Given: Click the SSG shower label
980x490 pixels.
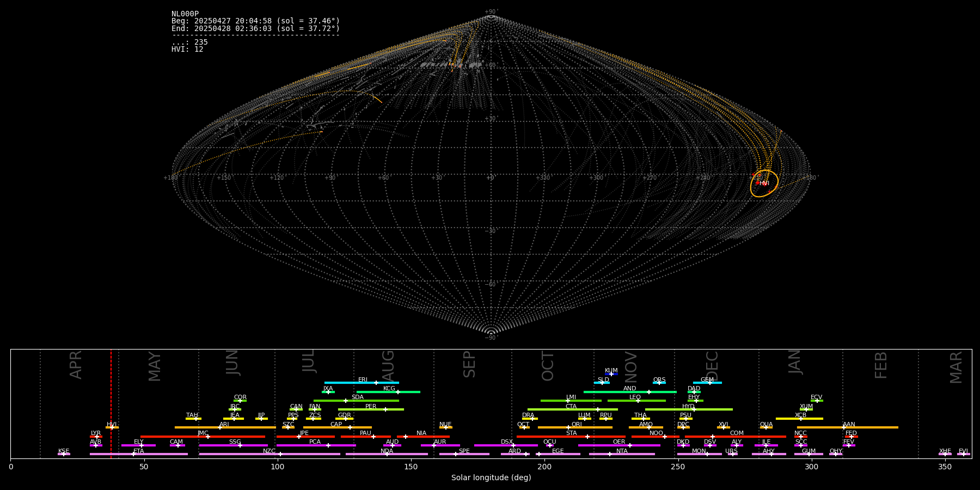Looking at the screenshot, I should pos(235,442).
